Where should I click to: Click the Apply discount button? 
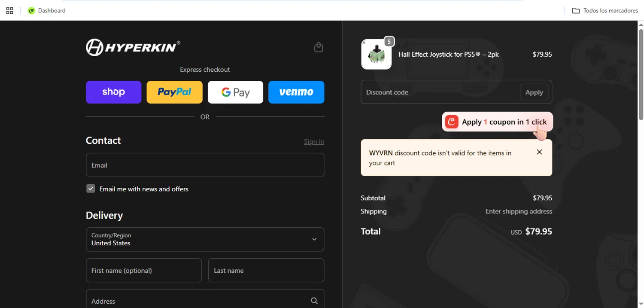pyautogui.click(x=534, y=92)
